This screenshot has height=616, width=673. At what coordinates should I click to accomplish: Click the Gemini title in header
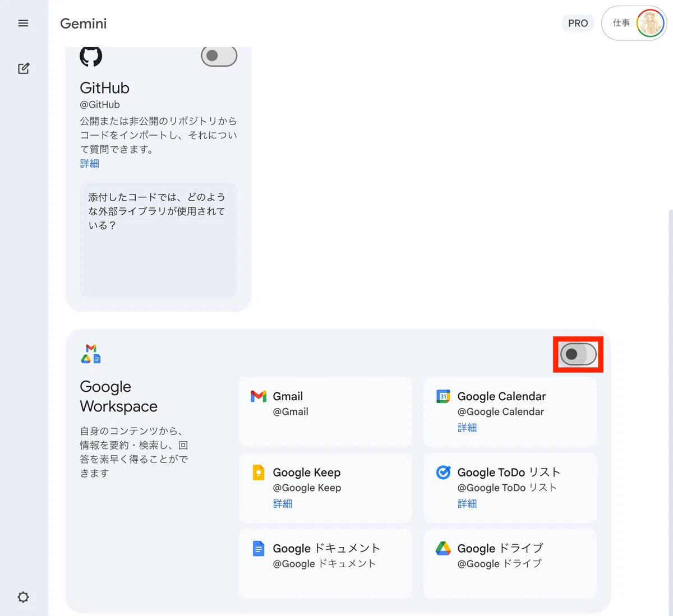(84, 24)
